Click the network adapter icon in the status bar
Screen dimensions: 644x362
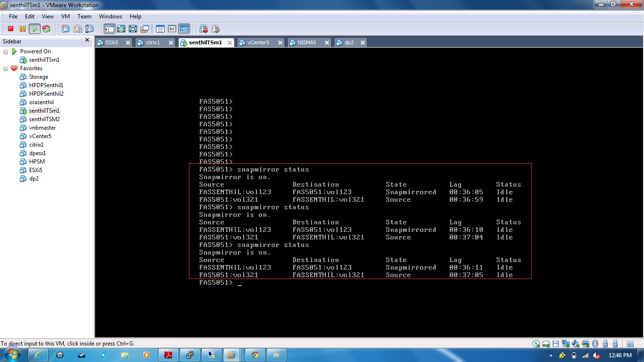(566, 344)
